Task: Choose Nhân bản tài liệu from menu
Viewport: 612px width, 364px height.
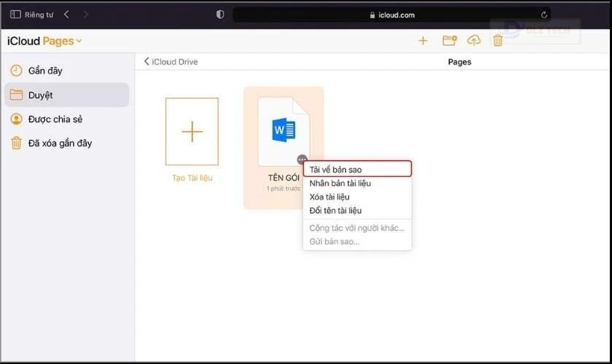Action: pyautogui.click(x=357, y=183)
